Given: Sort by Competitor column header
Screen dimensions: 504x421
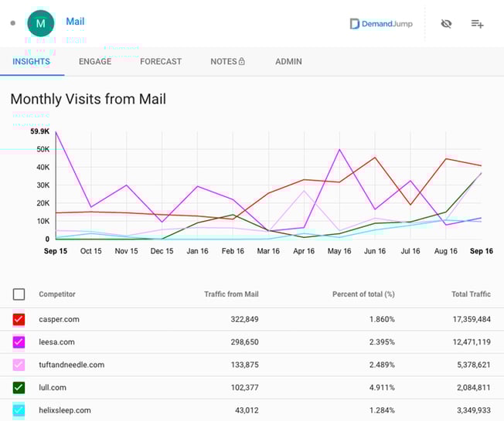Looking at the screenshot, I should coord(57,294).
